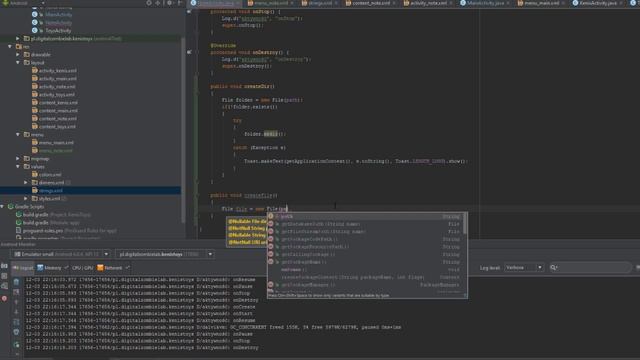
Task: Click Scroll to End icon in logcat
Action: (x=16, y=292)
